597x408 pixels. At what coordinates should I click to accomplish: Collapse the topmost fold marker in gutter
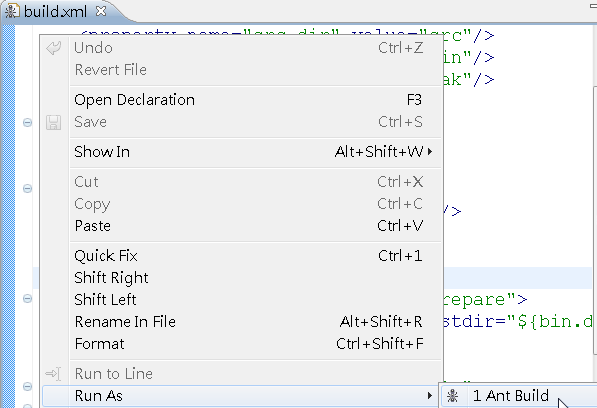(27, 123)
